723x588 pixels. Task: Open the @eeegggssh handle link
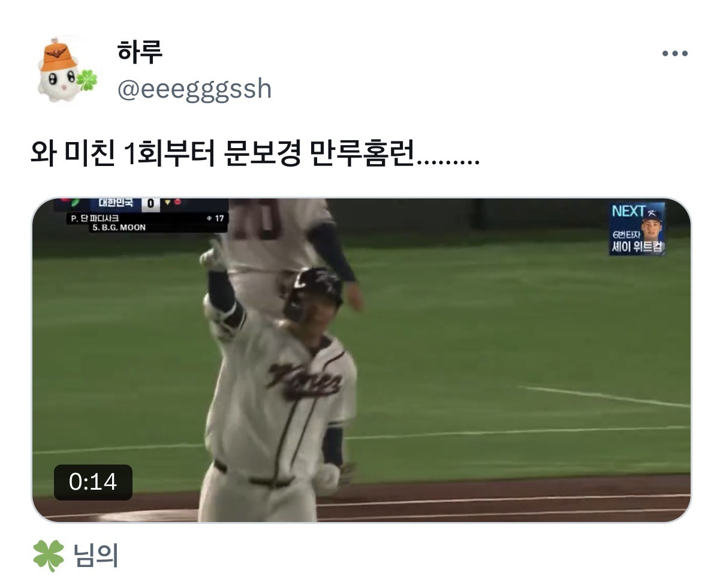tap(194, 89)
